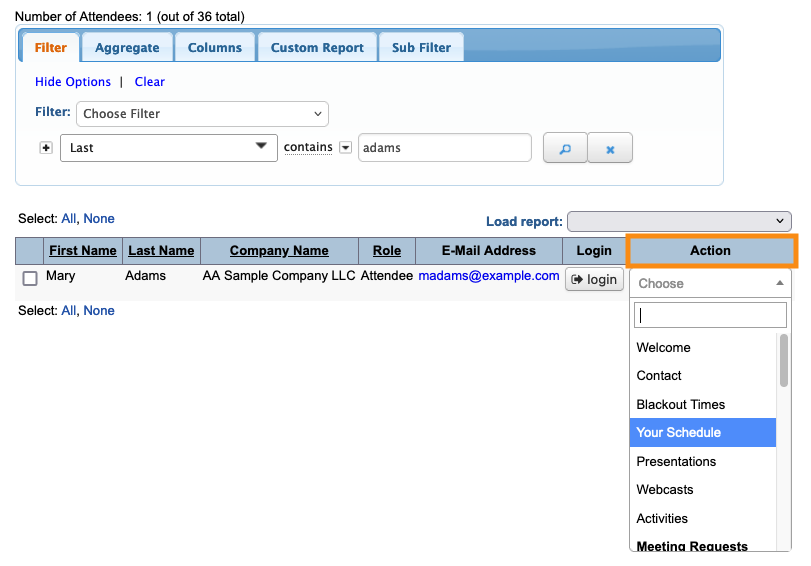
Task: Open the contains operator arrow menu
Action: click(346, 147)
